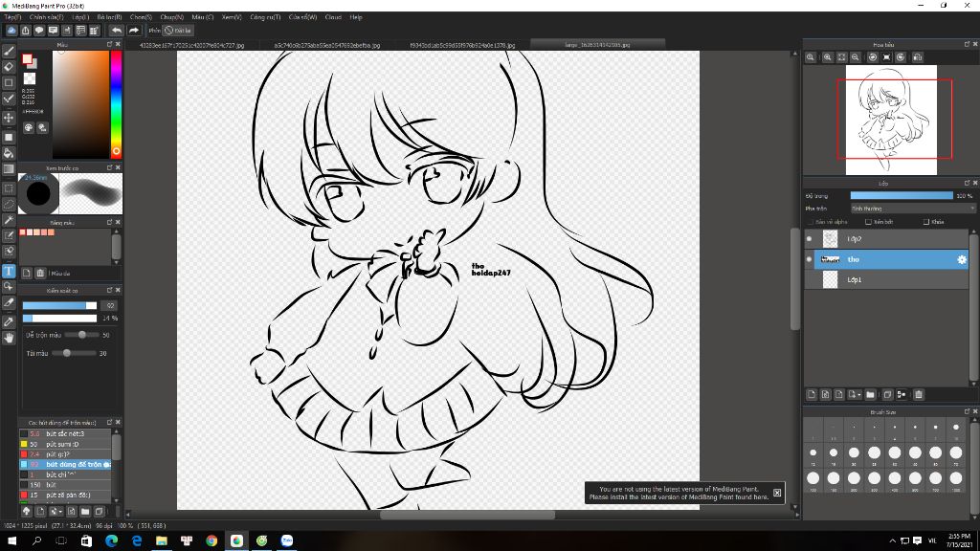
Task: Activate the Lasso selection tool
Action: point(9,205)
